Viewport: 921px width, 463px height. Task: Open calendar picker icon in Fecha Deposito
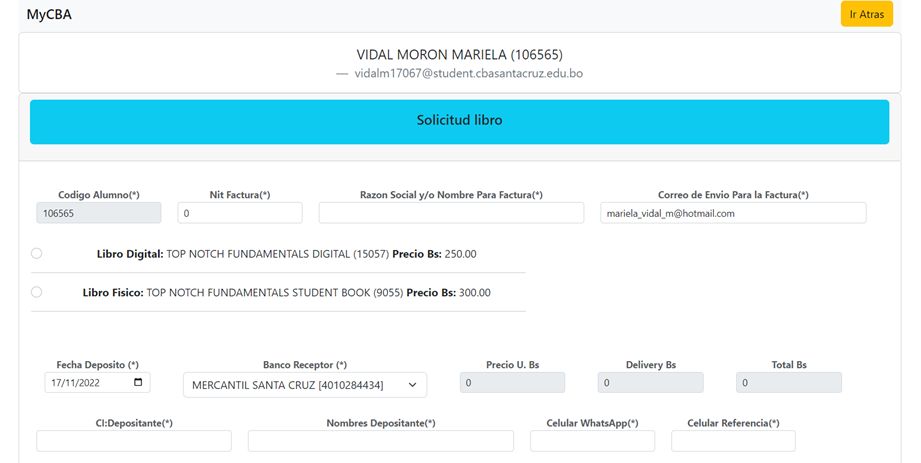coord(138,382)
